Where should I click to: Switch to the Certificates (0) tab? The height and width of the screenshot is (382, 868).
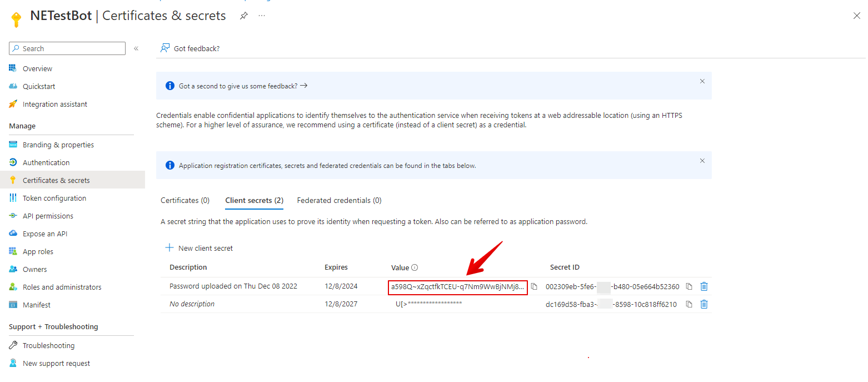coord(185,200)
